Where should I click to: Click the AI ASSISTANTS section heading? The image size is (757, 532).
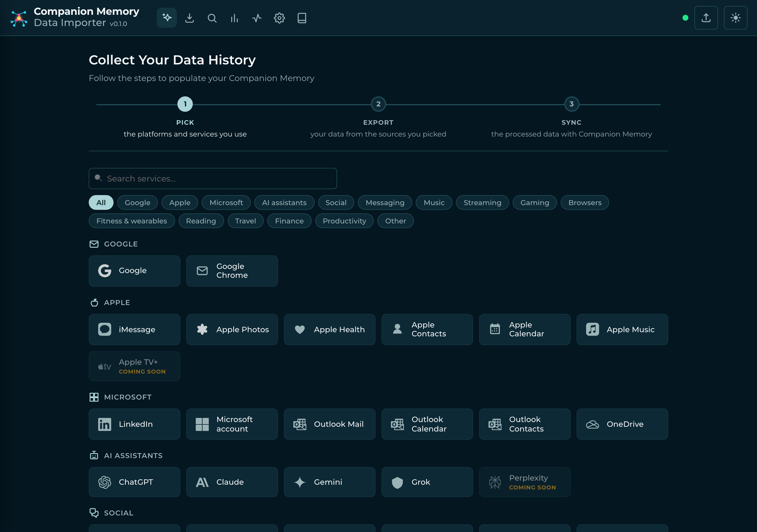133,455
